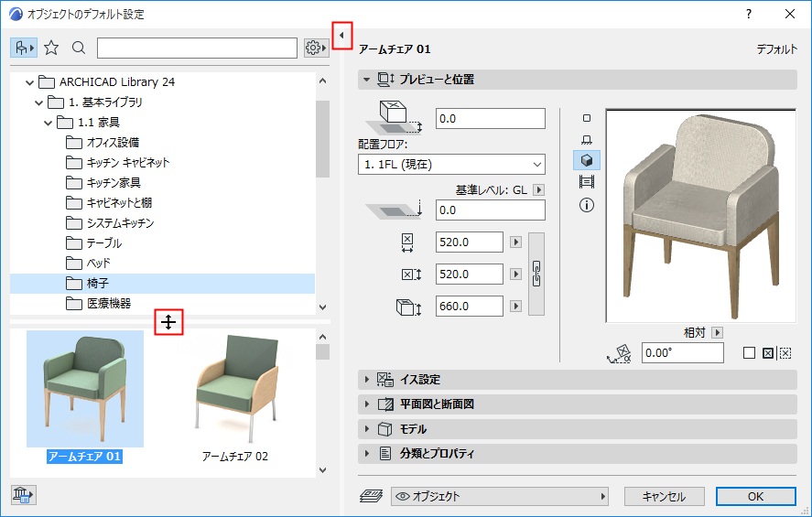Open library settings gear menu
812x517 pixels.
pyautogui.click(x=316, y=48)
